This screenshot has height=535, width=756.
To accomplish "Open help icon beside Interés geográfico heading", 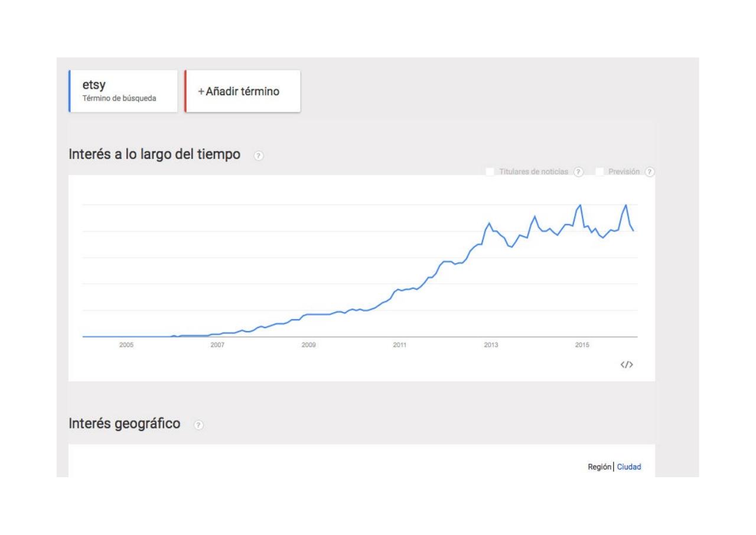I will tap(198, 424).
